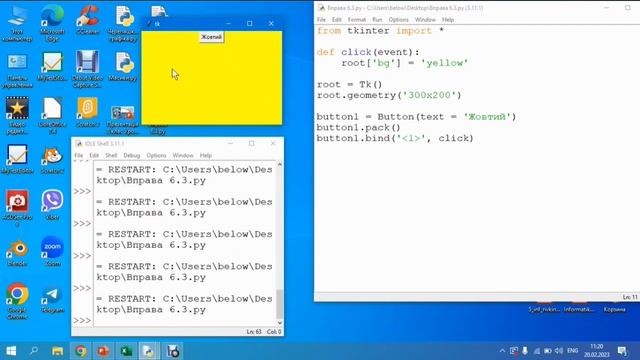Click the Жовтий button in the tk window

pyautogui.click(x=211, y=37)
